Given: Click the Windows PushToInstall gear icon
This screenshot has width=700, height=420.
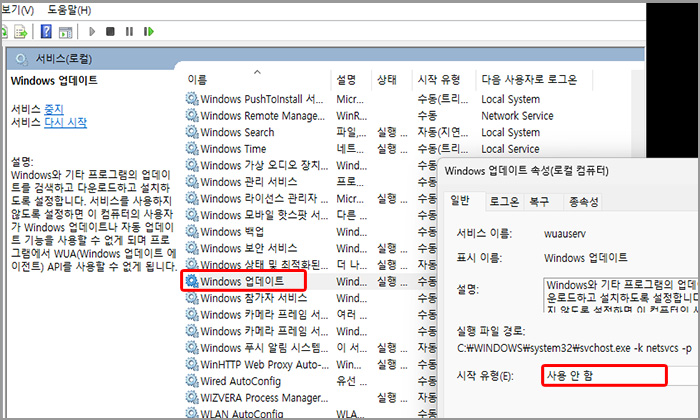Looking at the screenshot, I should (192, 99).
